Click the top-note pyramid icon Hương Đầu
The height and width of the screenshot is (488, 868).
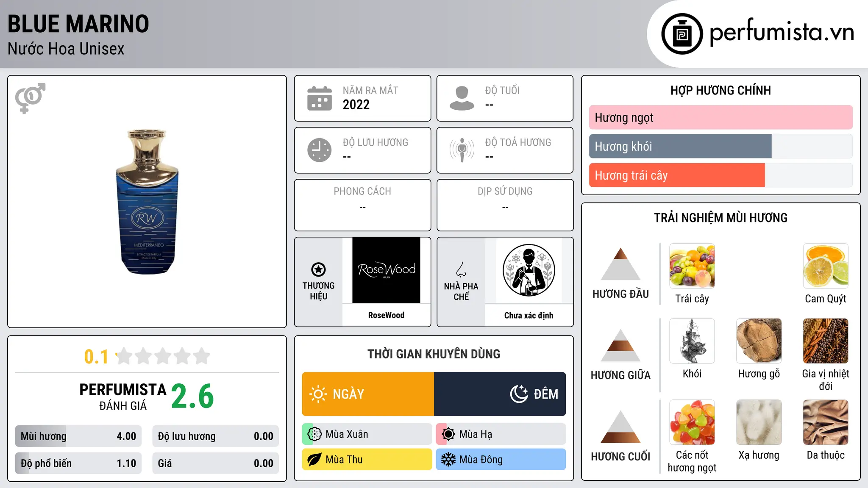pos(620,264)
